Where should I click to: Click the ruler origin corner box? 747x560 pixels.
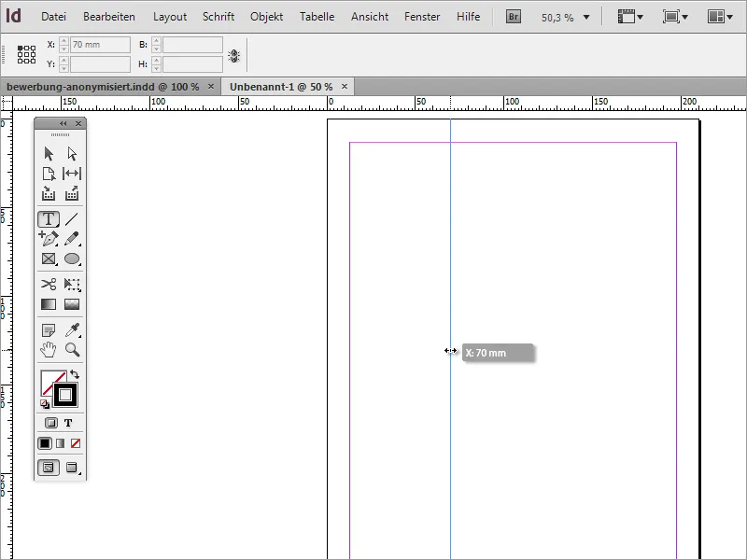(7, 103)
